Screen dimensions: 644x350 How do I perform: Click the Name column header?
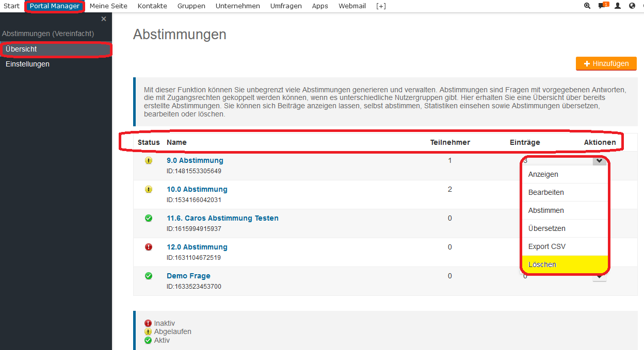176,142
